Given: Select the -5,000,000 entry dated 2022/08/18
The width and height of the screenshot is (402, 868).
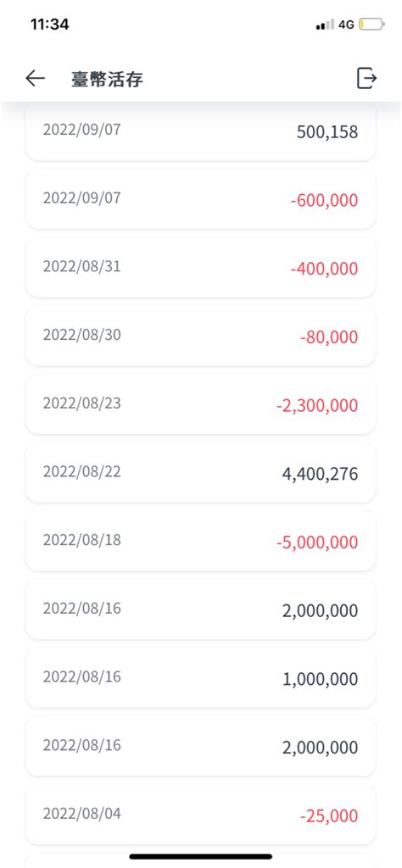Looking at the screenshot, I should [200, 542].
